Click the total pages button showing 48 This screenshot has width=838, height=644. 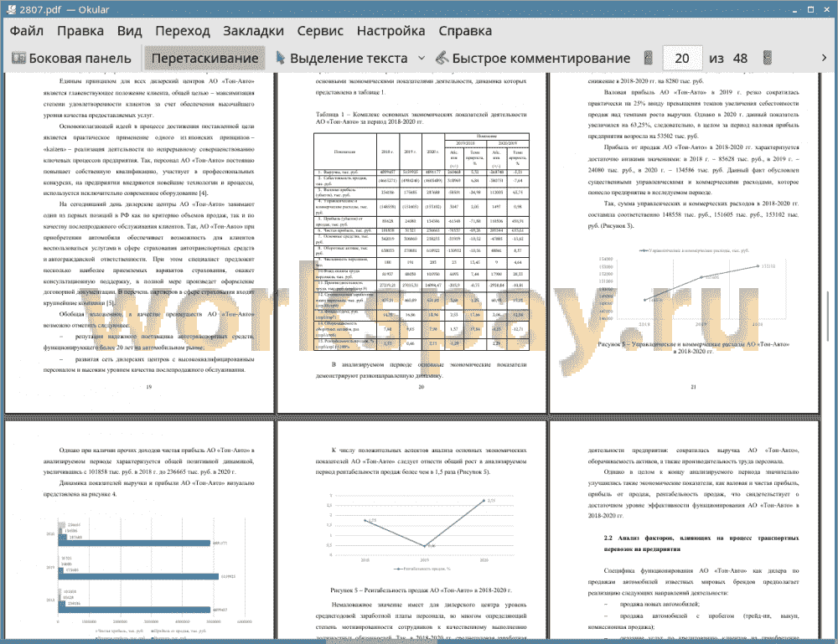click(x=740, y=59)
